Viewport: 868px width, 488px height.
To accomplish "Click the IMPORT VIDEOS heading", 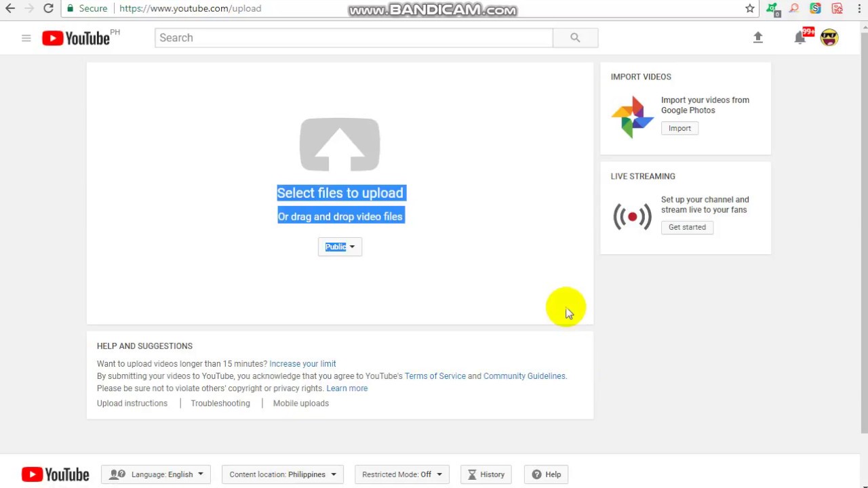I will pos(641,77).
